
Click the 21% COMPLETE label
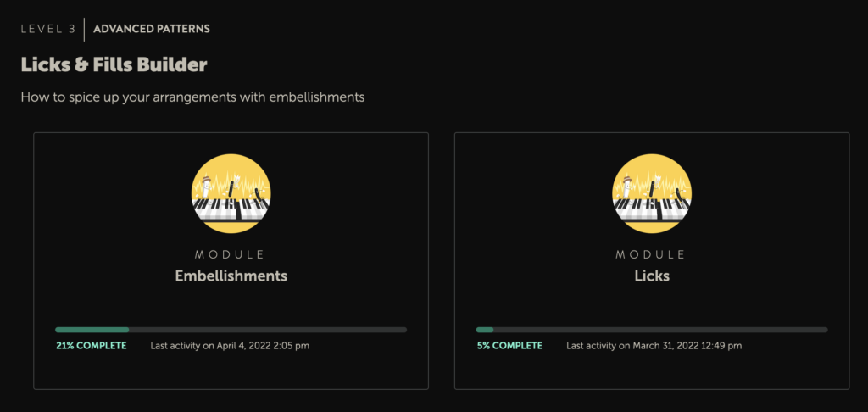click(x=91, y=346)
